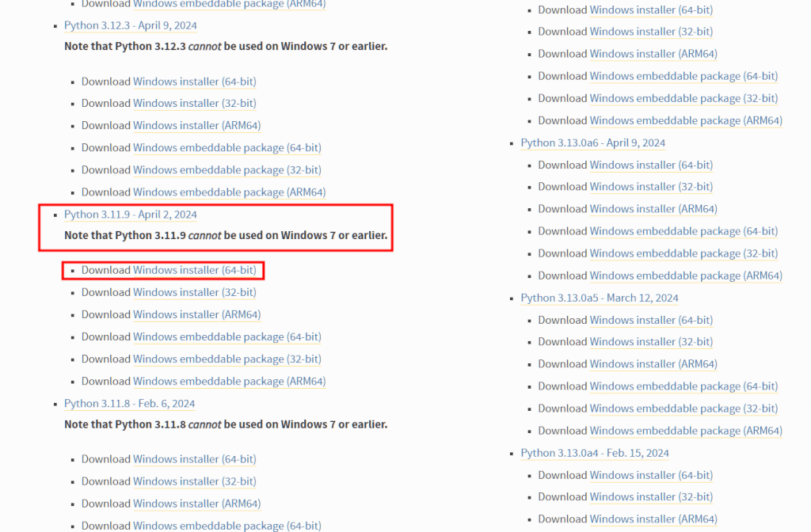Download Python 3.12.3 embeddable package (32-bit)
This screenshot has height=532, width=811.
[x=227, y=170]
